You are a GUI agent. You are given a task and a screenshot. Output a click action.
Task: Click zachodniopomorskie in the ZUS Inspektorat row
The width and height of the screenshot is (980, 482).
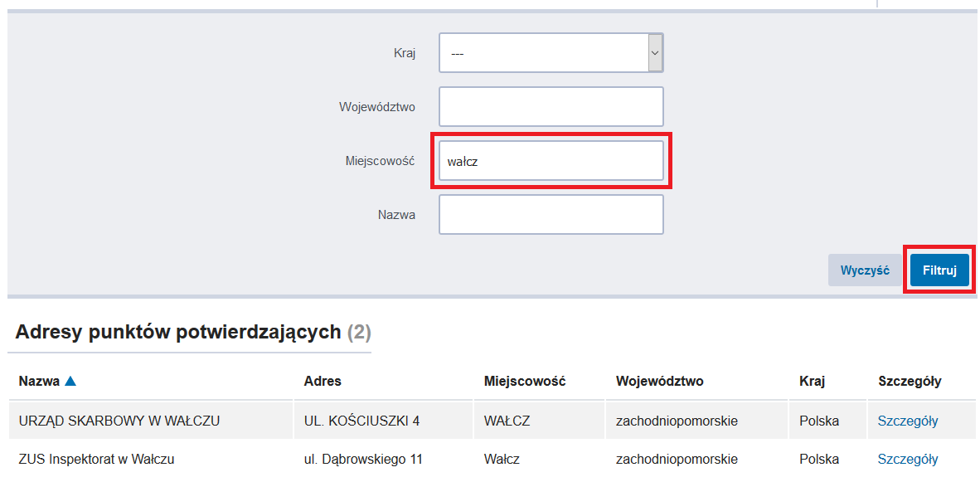pos(677,460)
